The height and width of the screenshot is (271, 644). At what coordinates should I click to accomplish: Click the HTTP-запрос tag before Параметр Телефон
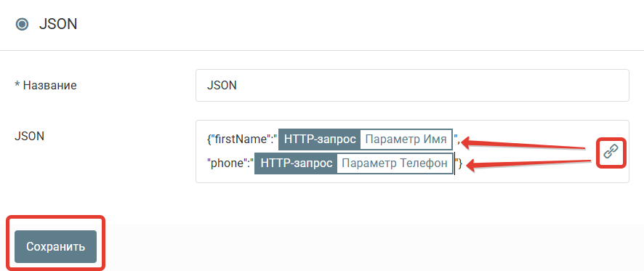[296, 163]
